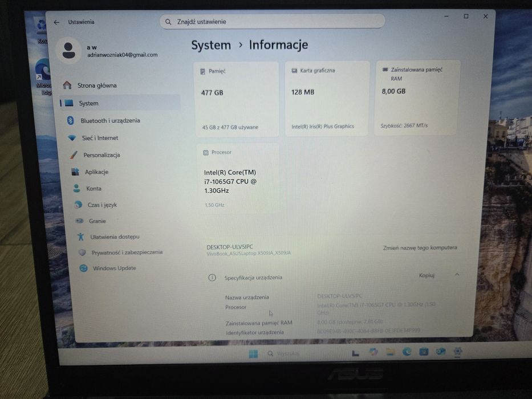This screenshot has height=399, width=532.
Task: Open the Windows Start menu
Action: (253, 354)
